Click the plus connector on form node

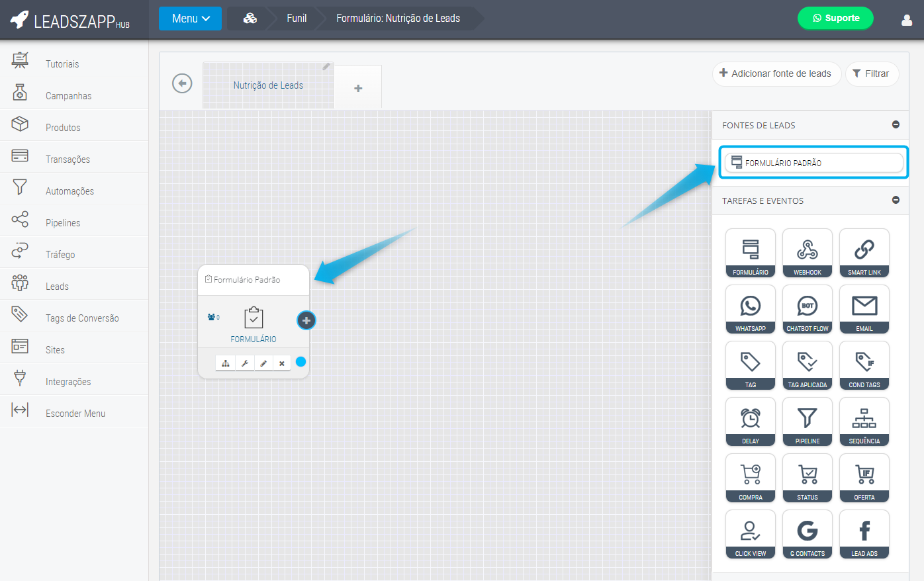point(306,320)
